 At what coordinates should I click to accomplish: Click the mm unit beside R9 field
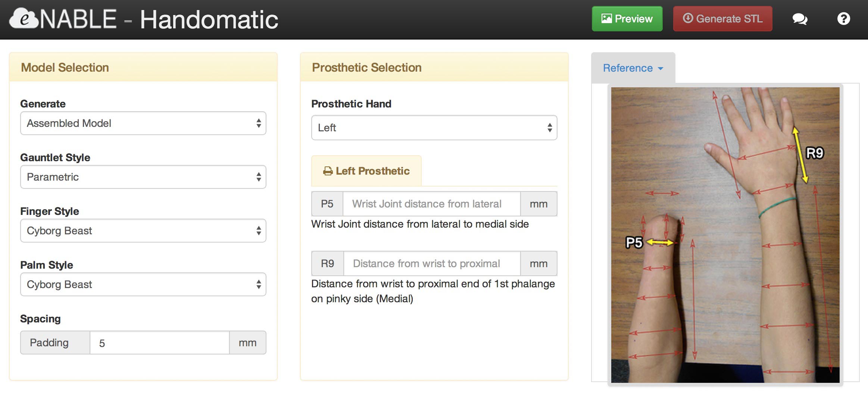[x=539, y=263]
